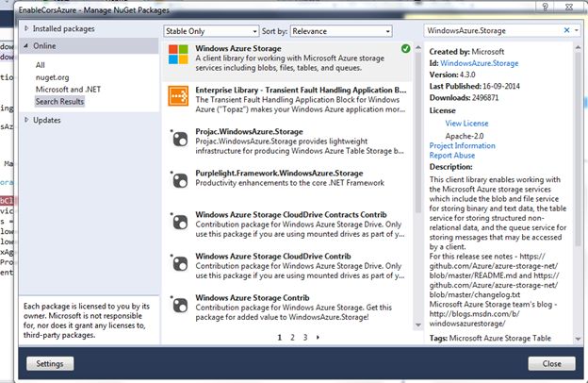The height and width of the screenshot is (383, 588).
Task: Click the Settings button
Action: [50, 363]
